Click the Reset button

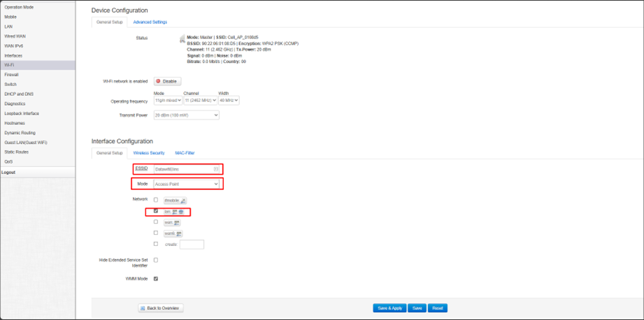438,308
